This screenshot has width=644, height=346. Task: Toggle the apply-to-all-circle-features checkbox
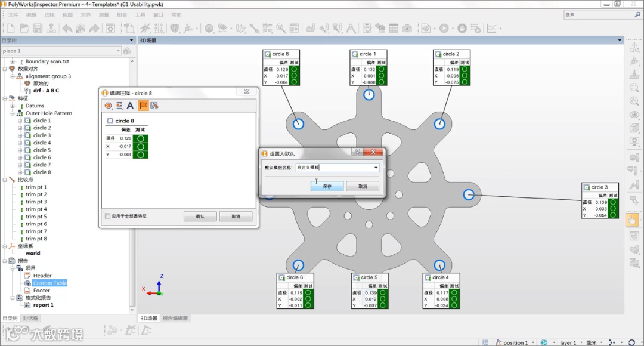click(x=107, y=216)
